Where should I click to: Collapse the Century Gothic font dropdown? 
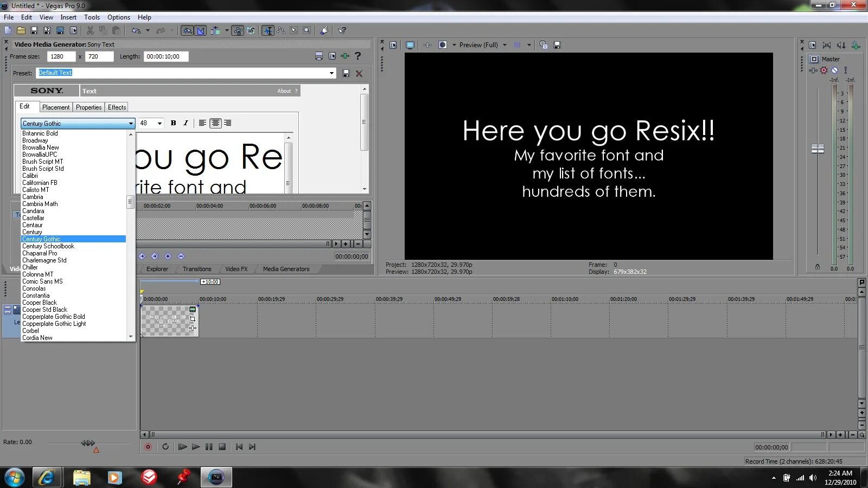131,124
